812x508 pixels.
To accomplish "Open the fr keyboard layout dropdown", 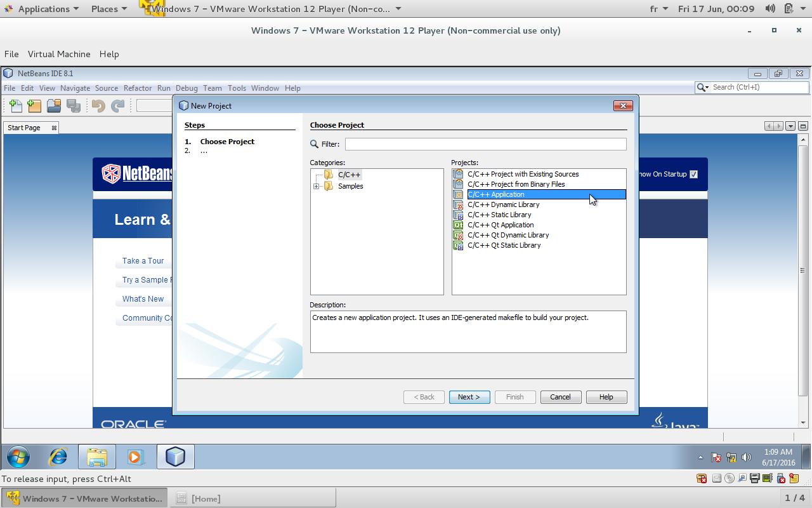I will (x=659, y=9).
